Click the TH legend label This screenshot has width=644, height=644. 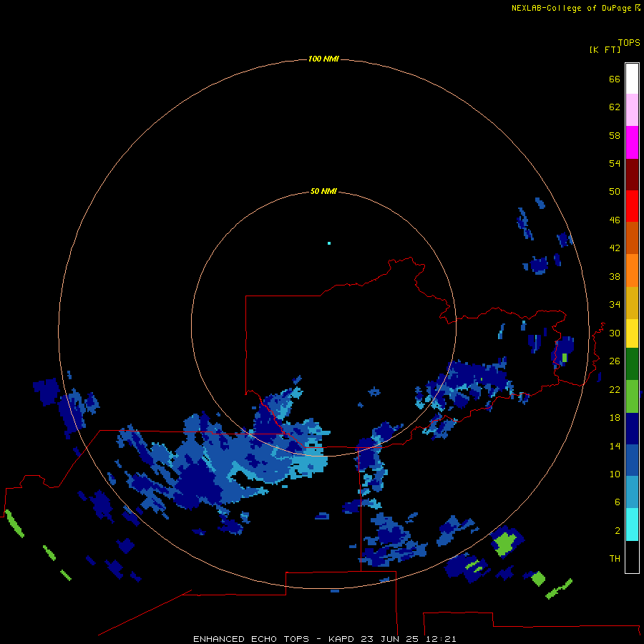pos(615,559)
